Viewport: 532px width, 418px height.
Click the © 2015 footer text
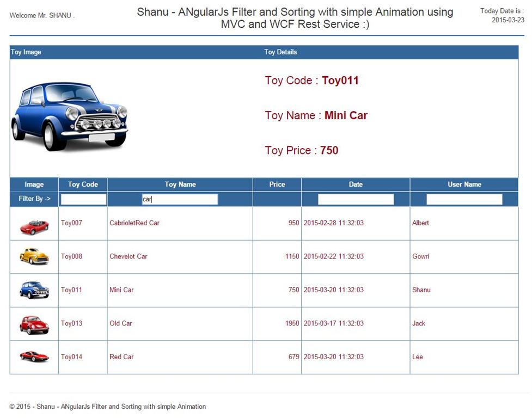[x=108, y=406]
